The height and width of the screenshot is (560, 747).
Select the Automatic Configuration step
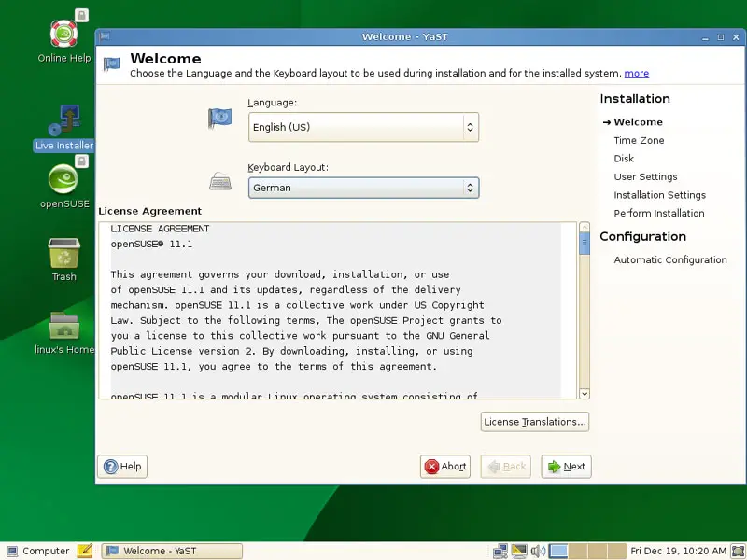click(x=670, y=259)
